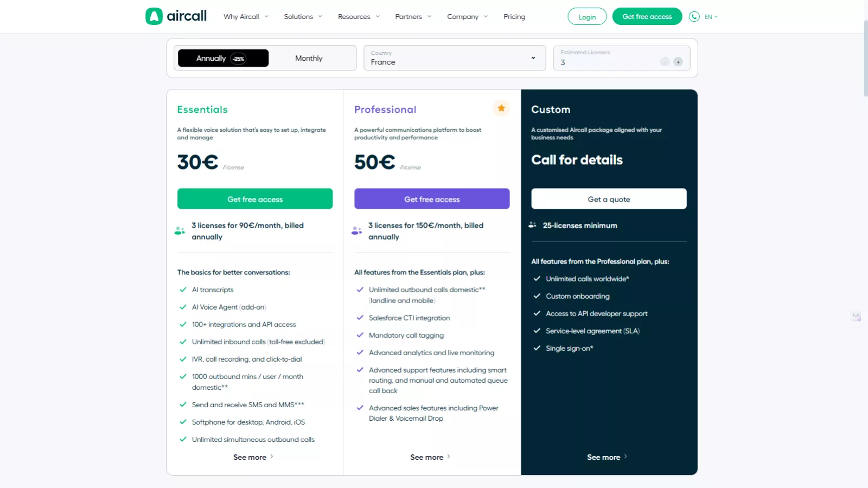Viewport: 868px width, 488px height.
Task: Click the users icon beside Professional license pricing
Action: point(356,230)
